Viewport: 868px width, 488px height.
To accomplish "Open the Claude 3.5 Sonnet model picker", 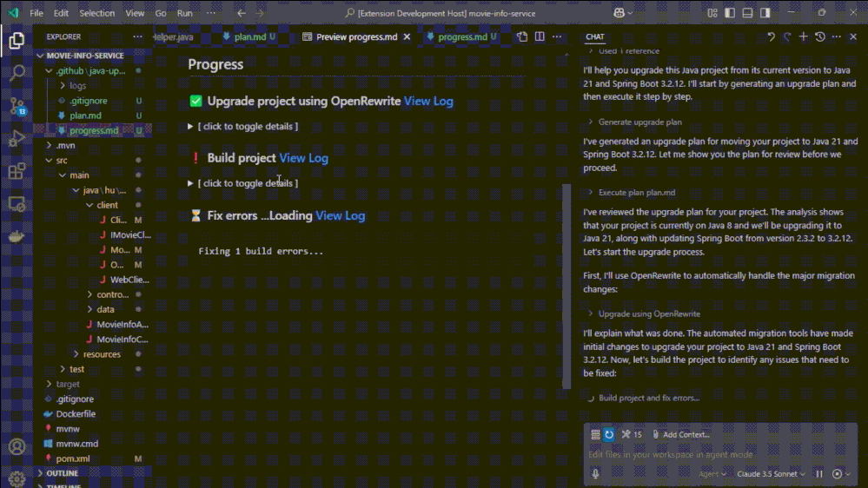I will tap(771, 473).
